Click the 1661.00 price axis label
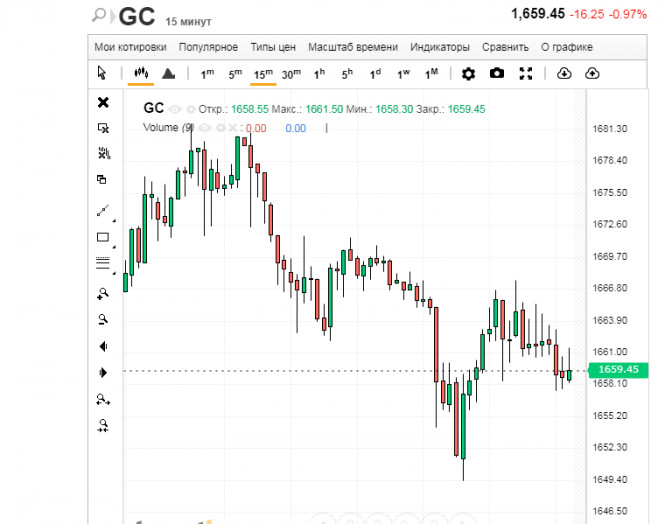Screen dimensions: 665x524 (609, 351)
